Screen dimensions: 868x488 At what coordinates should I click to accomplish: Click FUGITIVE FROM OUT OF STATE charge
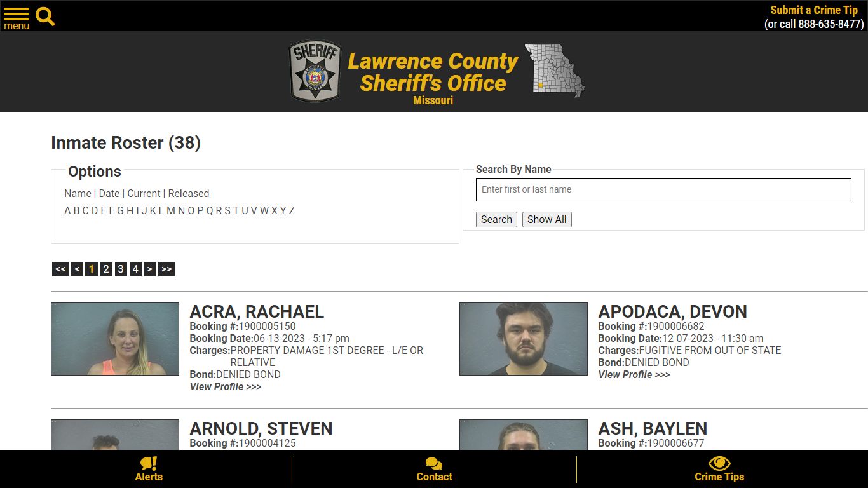pyautogui.click(x=710, y=350)
